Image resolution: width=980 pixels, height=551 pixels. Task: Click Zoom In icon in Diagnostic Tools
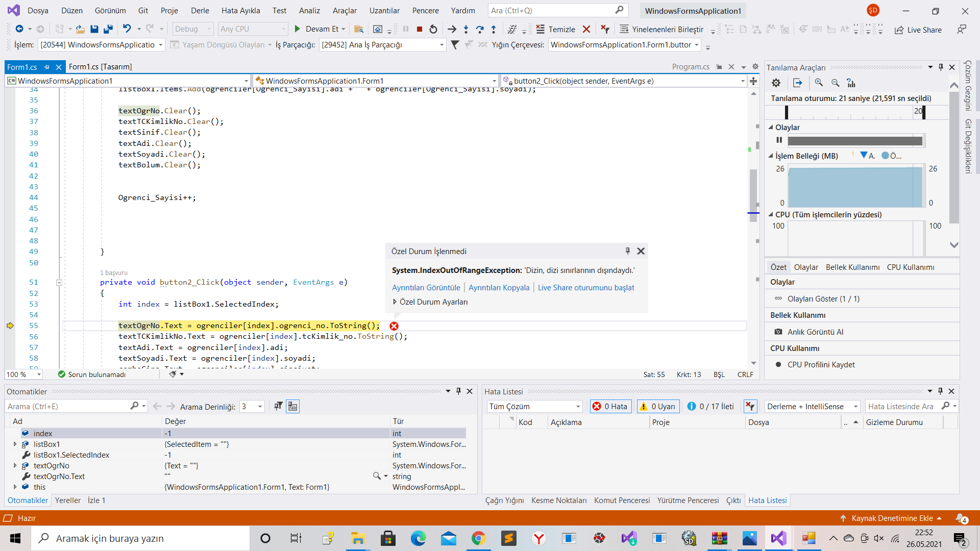tap(819, 83)
